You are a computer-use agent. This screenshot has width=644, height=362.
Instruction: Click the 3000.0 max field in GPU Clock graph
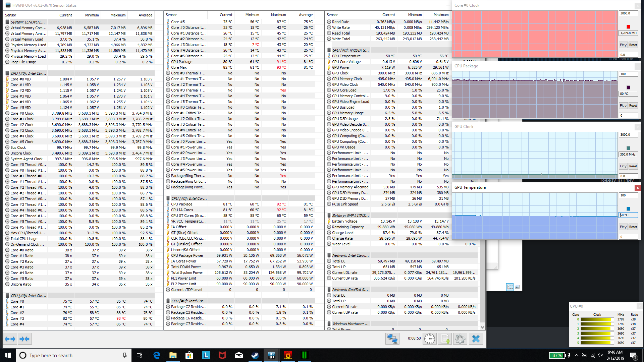[x=628, y=135]
